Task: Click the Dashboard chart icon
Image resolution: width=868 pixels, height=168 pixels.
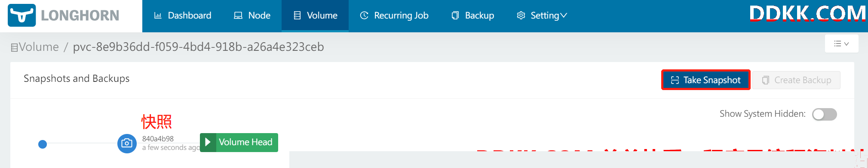Action: click(158, 16)
